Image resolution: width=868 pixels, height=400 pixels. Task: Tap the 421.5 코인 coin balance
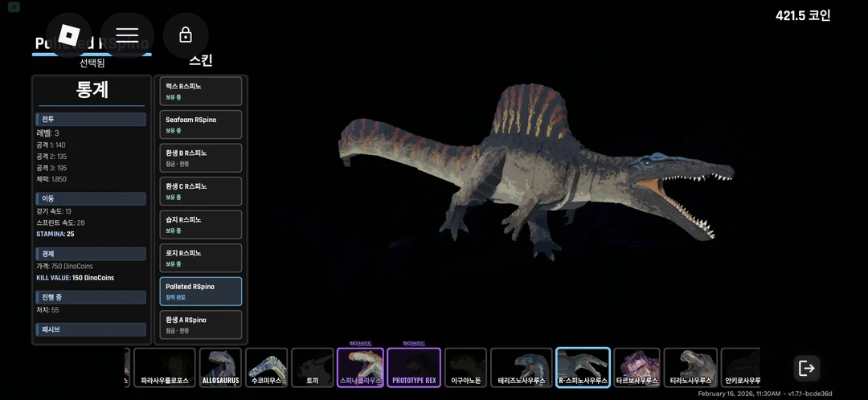click(802, 15)
